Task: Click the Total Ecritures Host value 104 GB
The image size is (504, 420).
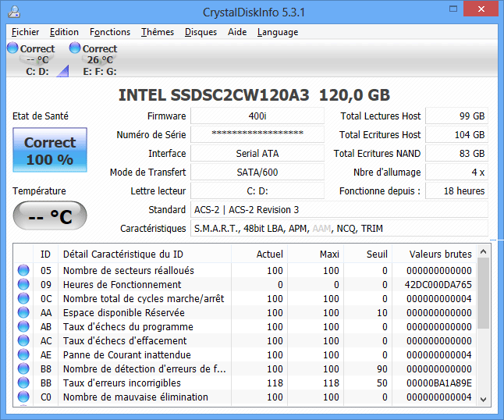Action: 456,134
